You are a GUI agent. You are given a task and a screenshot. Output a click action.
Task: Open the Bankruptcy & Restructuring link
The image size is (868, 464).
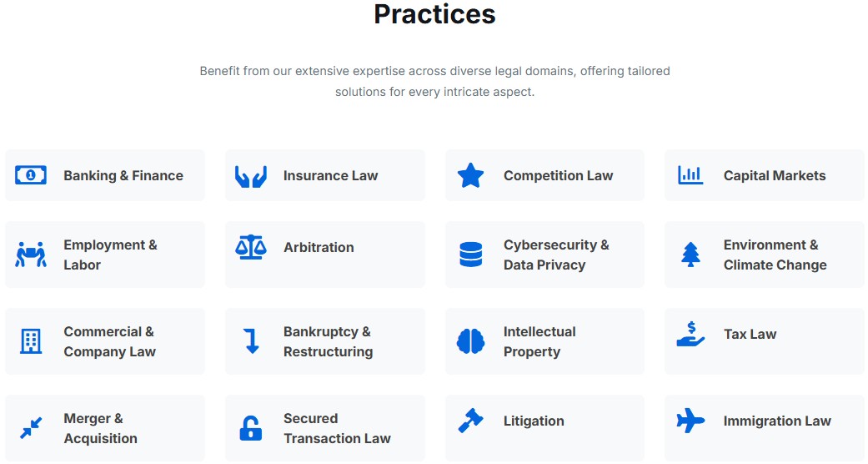click(x=328, y=341)
